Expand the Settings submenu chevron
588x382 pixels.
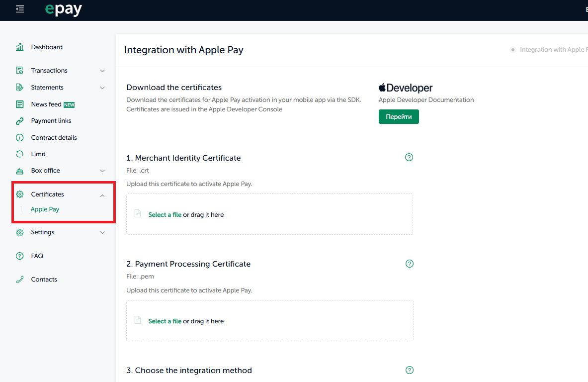click(x=102, y=232)
